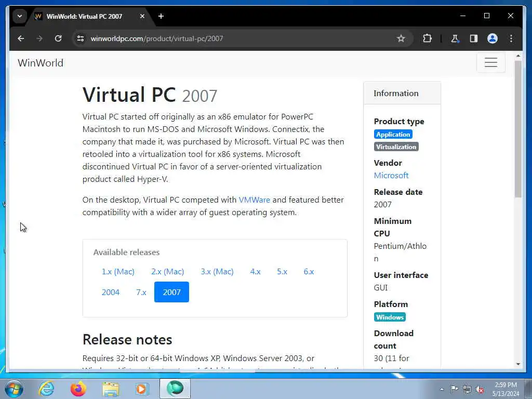
Task: Open the Microsoft vendor link
Action: pyautogui.click(x=391, y=176)
